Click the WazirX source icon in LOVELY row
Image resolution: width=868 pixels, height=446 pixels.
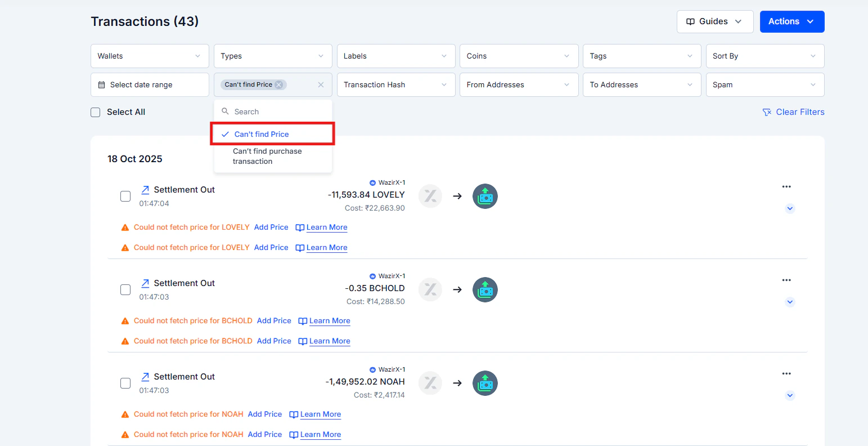coord(430,196)
